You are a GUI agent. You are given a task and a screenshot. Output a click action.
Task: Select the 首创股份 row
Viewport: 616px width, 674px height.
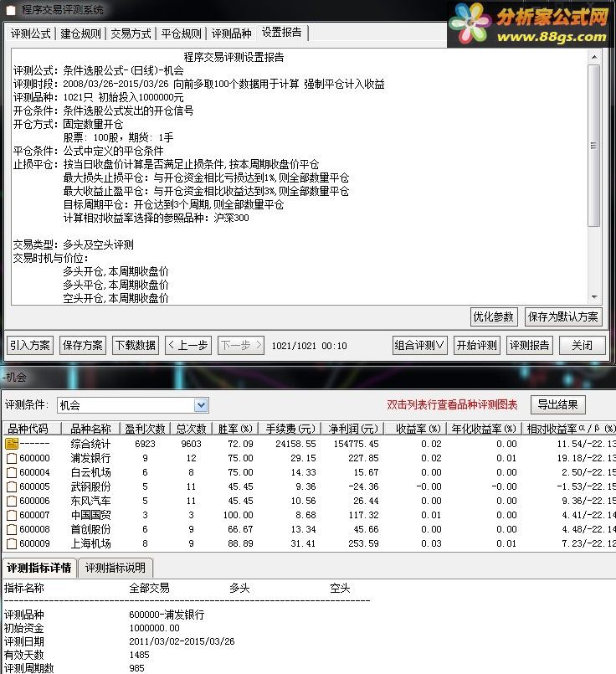(x=310, y=529)
